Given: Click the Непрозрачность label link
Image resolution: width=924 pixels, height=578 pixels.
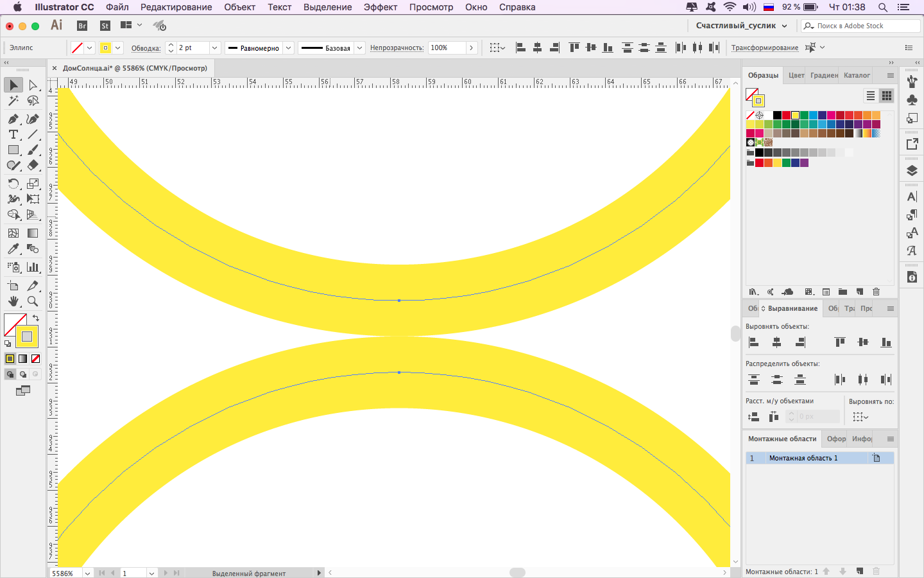Looking at the screenshot, I should coord(397,48).
